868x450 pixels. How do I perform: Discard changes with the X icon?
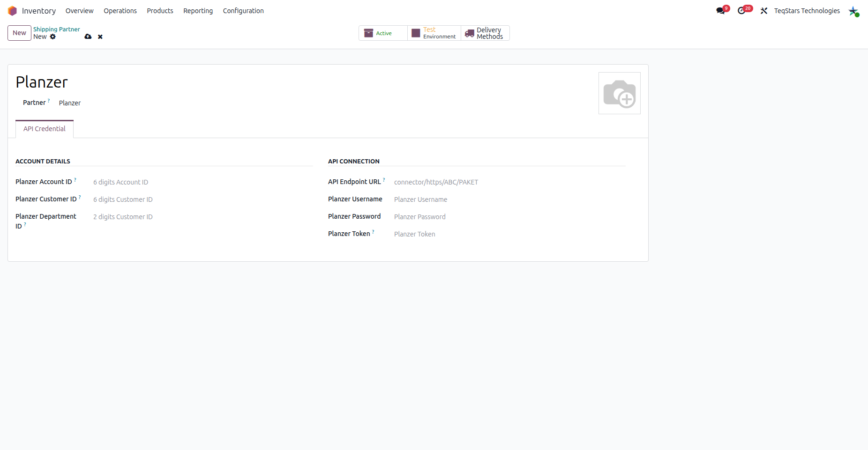(100, 37)
